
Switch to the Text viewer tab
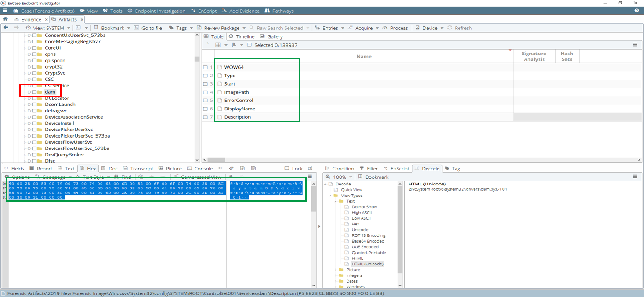pyautogui.click(x=66, y=168)
